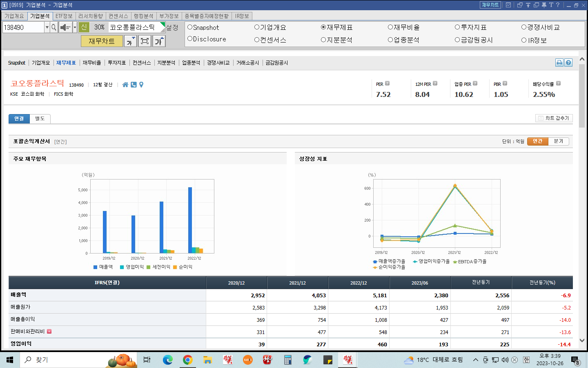This screenshot has height=368, width=588.
Task: Open the stock code dropdown arrow
Action: (x=47, y=27)
